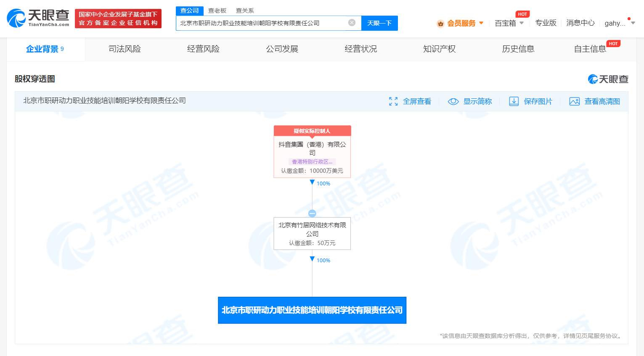Click the blue root company node

[x=312, y=310]
